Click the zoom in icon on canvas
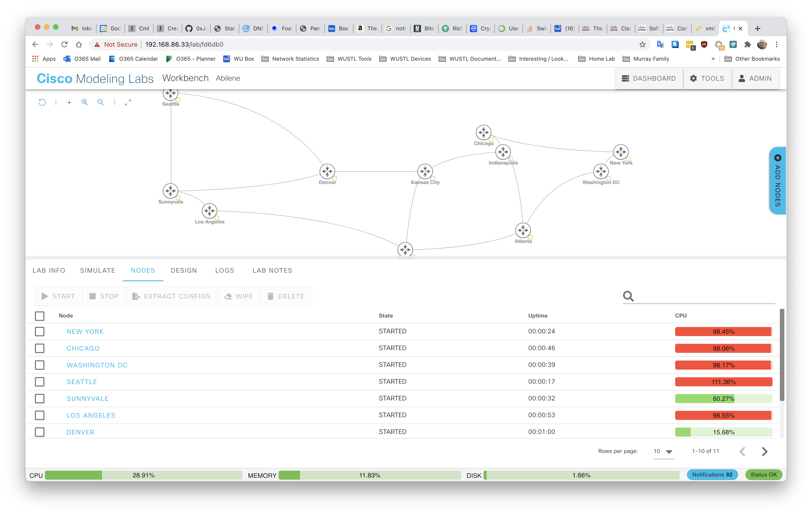Image resolution: width=812 pixels, height=515 pixels. click(x=85, y=102)
